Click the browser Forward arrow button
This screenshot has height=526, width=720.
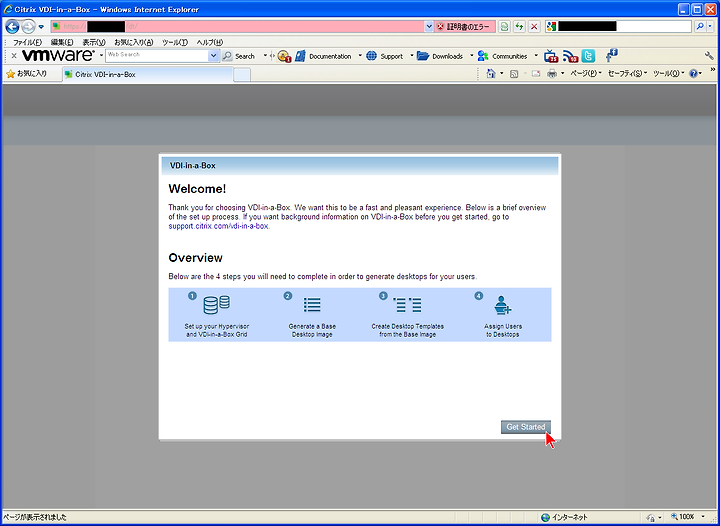pos(28,27)
